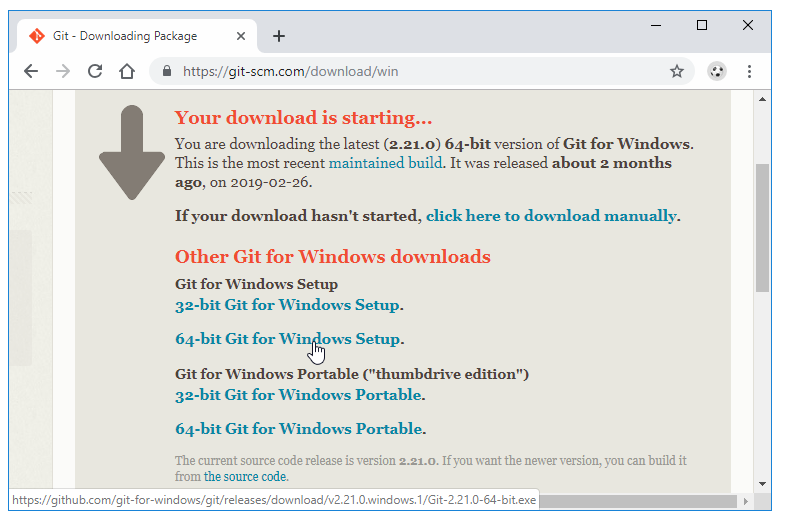Select the Git - Downloading Package tab

pyautogui.click(x=125, y=36)
